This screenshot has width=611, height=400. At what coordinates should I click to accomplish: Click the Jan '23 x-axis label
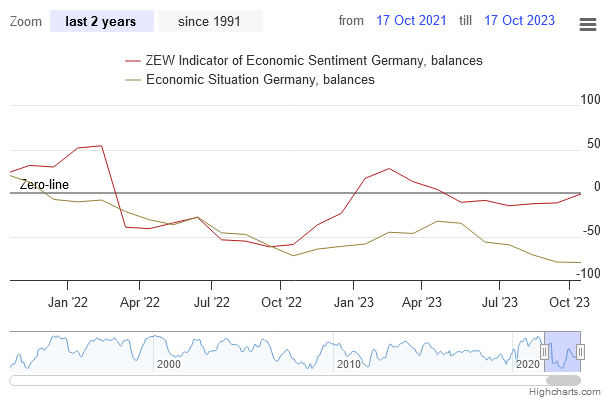pos(353,301)
